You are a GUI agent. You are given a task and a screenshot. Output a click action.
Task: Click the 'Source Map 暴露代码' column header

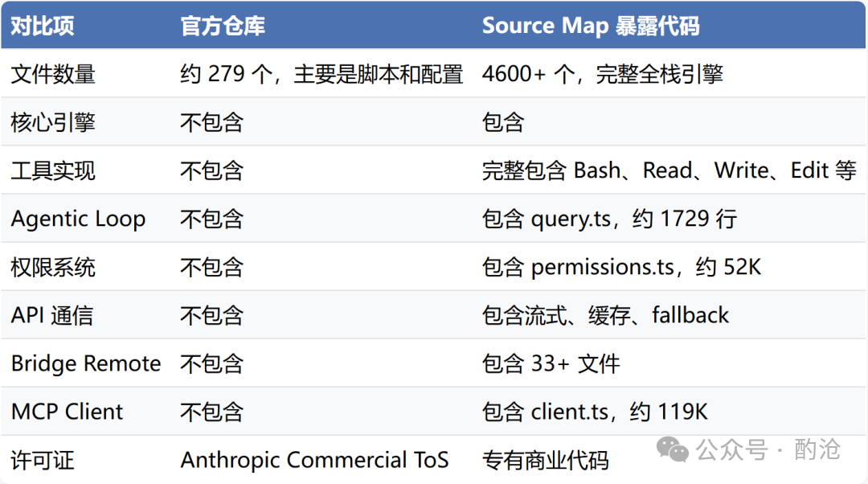tap(591, 26)
